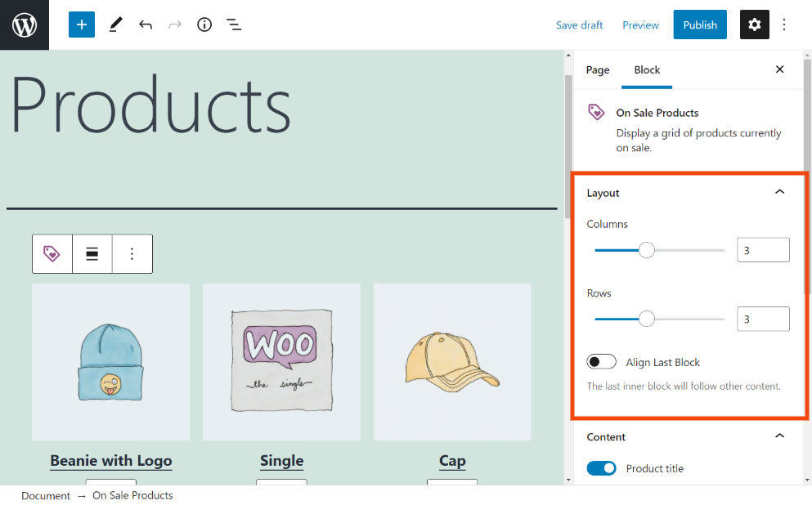This screenshot has height=505, width=812.
Task: Toggle Align Last Block off
Action: 601,361
